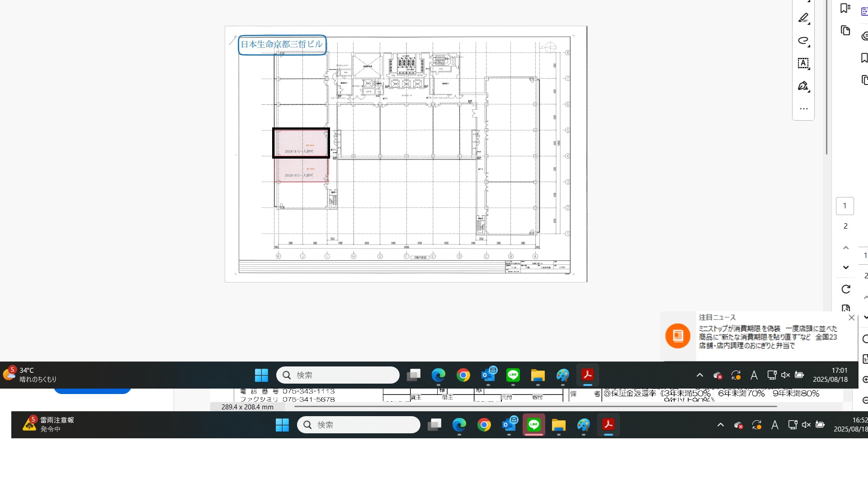The width and height of the screenshot is (868, 488).
Task: Click the current page number box showing 1
Action: point(844,206)
